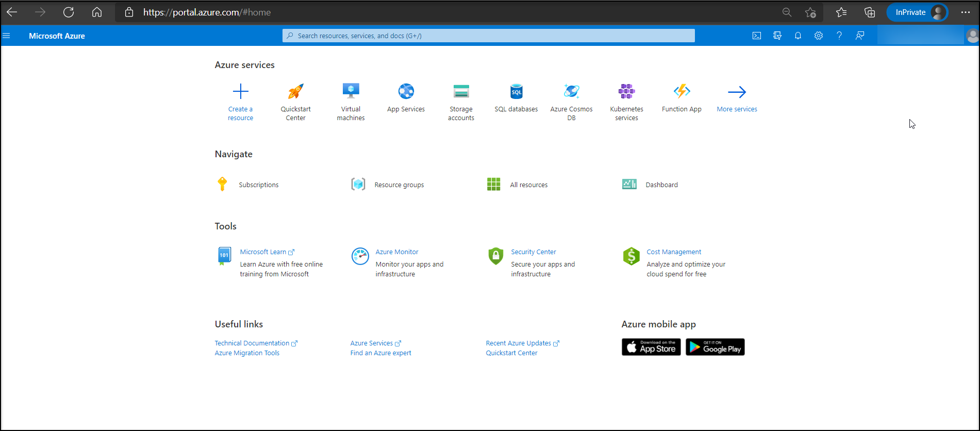Click the site lock icon in address bar
The height and width of the screenshot is (431, 980).
coord(129,12)
